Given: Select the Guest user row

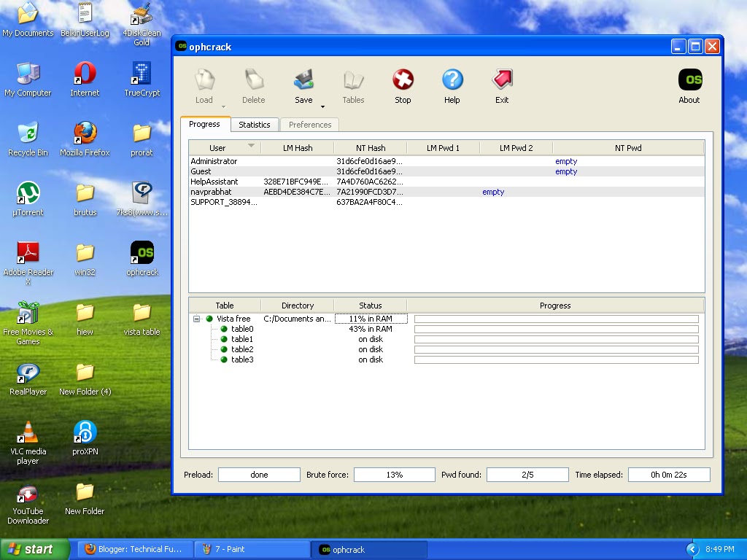Looking at the screenshot, I should tap(446, 171).
